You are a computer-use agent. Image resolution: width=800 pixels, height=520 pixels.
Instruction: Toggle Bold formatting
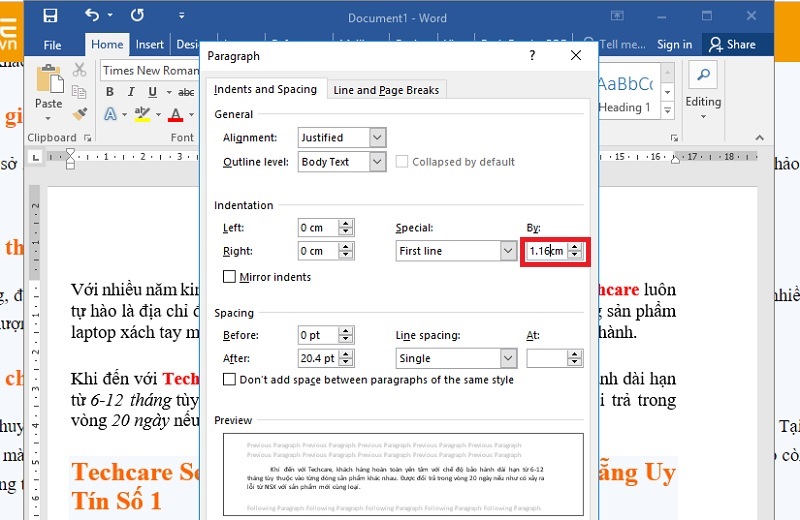coord(110,92)
